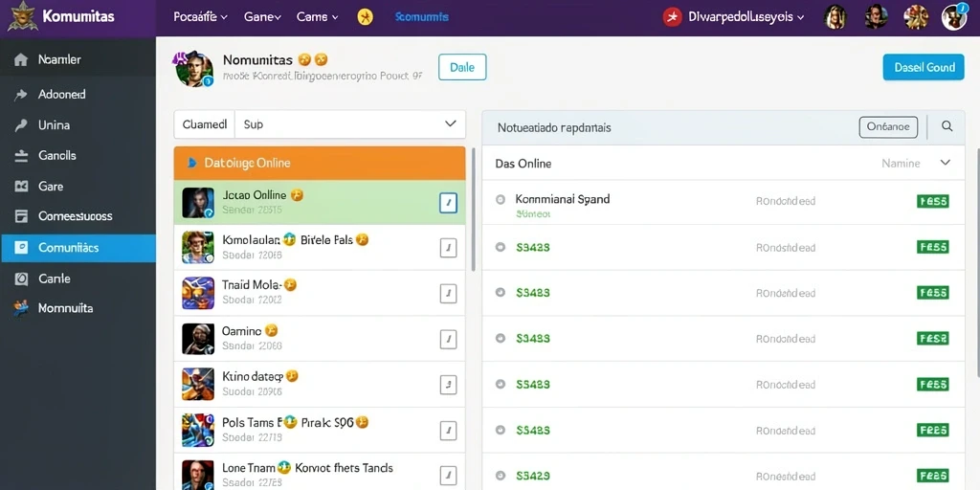Expand the Pocaáffe menu in top bar

click(200, 17)
